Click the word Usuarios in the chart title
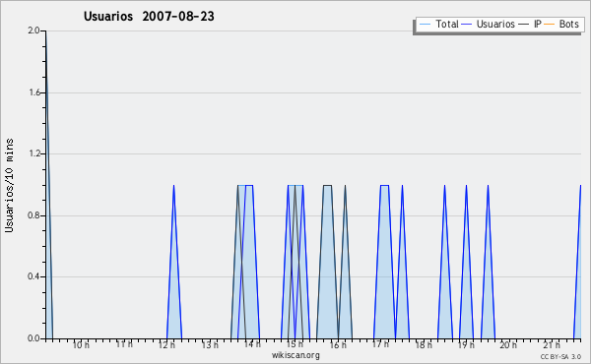591x364 pixels. (x=108, y=16)
